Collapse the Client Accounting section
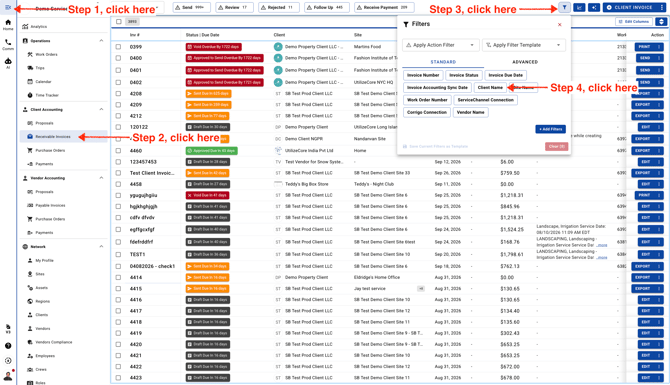This screenshot has height=385, width=670. point(101,109)
